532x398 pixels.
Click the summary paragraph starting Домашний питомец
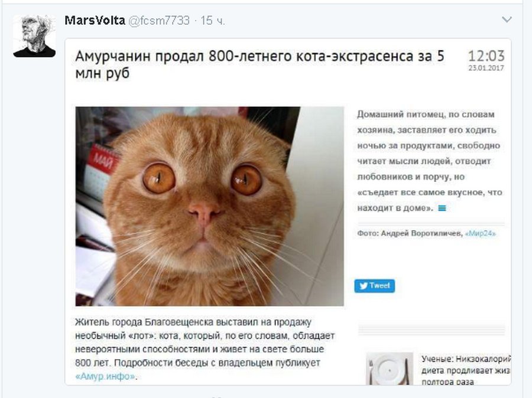tap(429, 161)
